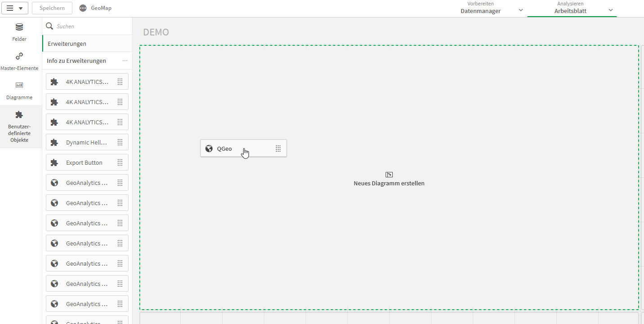Image resolution: width=644 pixels, height=324 pixels.
Task: Open the Diagramme chart icon panel
Action: pyautogui.click(x=19, y=85)
